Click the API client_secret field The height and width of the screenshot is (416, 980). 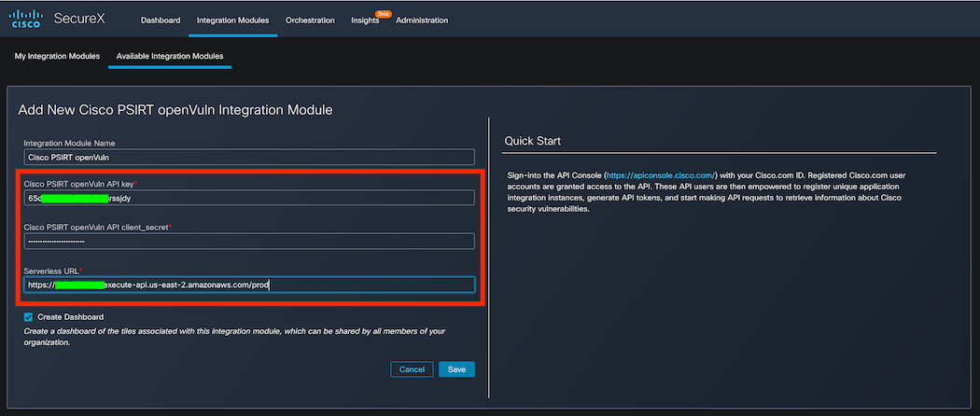point(249,241)
